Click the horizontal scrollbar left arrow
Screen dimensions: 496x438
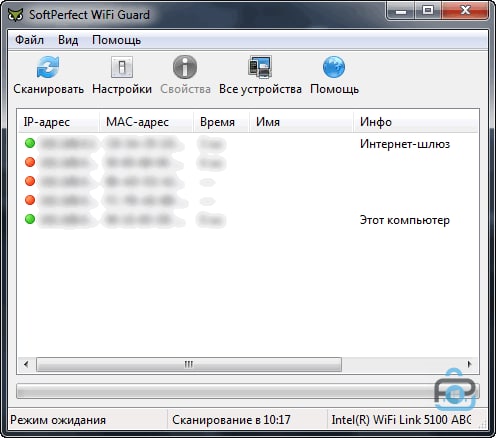(26, 364)
